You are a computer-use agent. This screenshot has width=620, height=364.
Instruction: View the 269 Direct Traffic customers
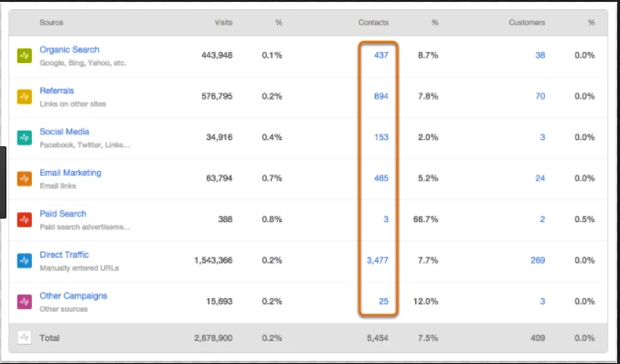coord(538,261)
